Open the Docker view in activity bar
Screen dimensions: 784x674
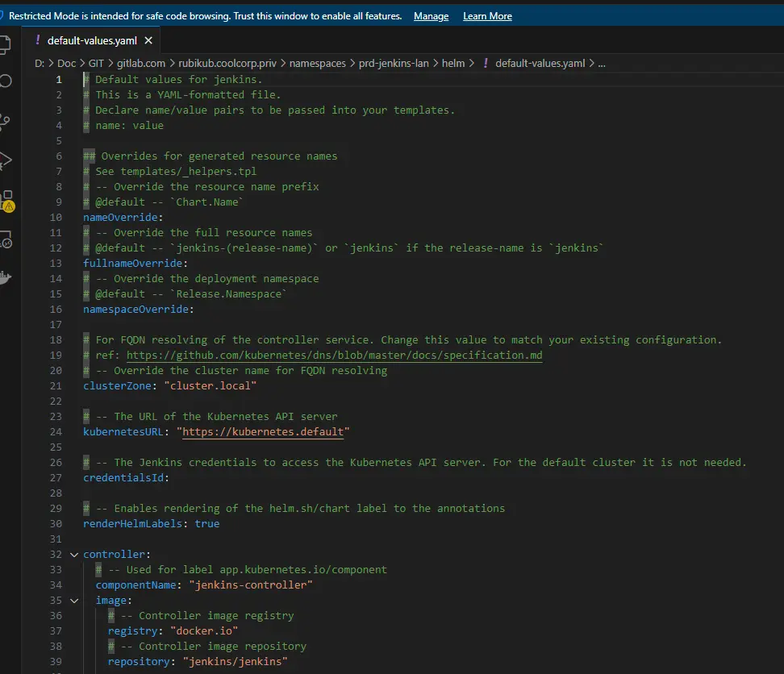pyautogui.click(x=5, y=278)
